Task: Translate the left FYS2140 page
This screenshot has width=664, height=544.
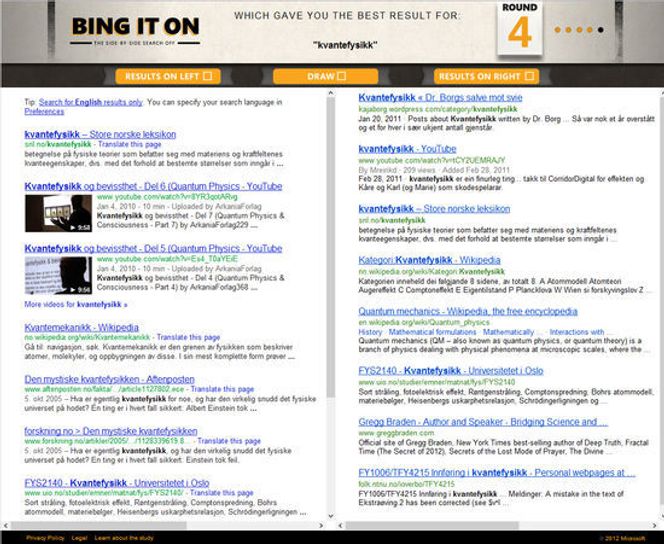Action: (x=221, y=493)
